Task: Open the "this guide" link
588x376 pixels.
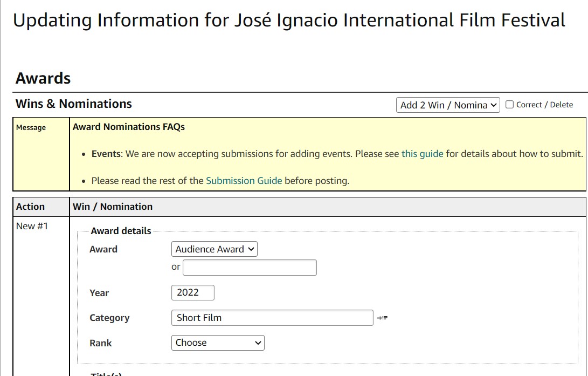Action: pos(422,154)
